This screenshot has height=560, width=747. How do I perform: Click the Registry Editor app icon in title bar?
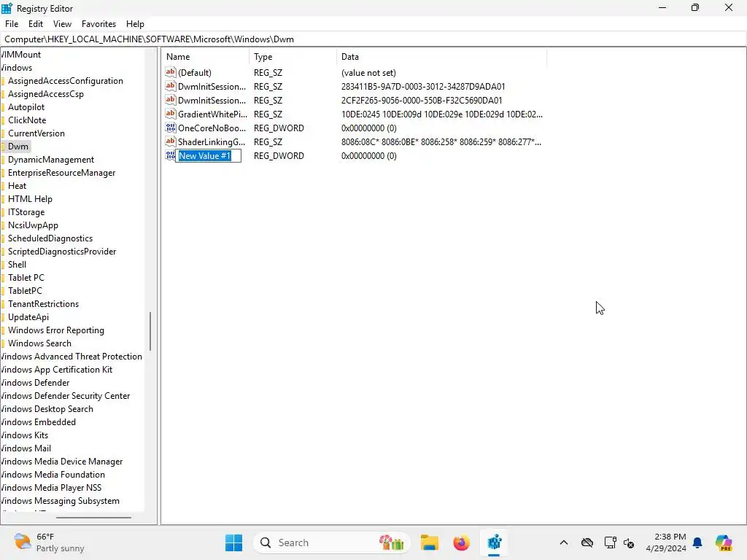pyautogui.click(x=7, y=8)
